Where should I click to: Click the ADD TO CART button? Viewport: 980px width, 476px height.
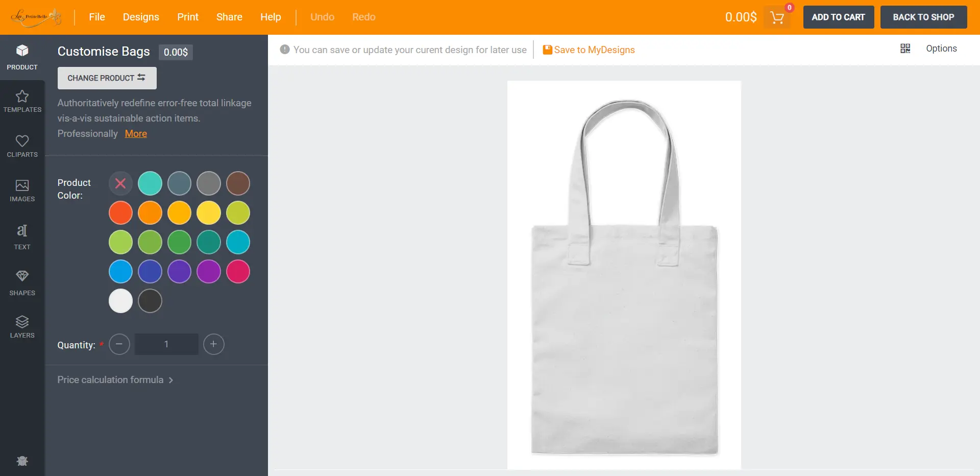(x=838, y=17)
